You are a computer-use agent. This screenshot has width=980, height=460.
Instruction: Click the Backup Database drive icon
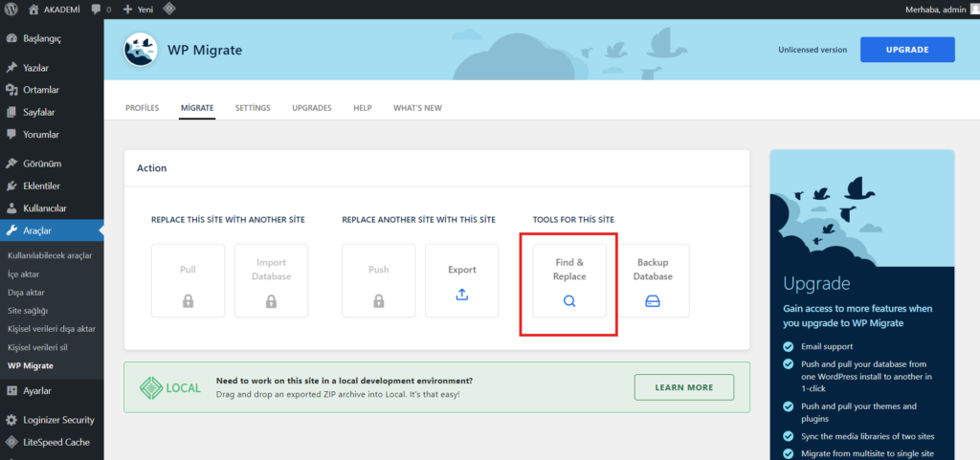[x=653, y=301]
